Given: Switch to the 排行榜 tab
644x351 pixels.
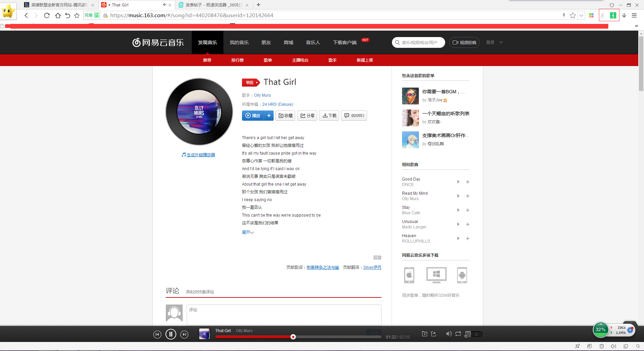Looking at the screenshot, I should coord(237,60).
